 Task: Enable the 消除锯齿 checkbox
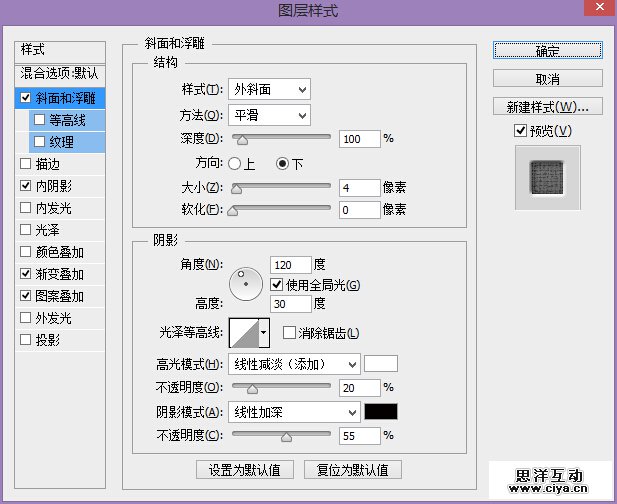coord(289,333)
